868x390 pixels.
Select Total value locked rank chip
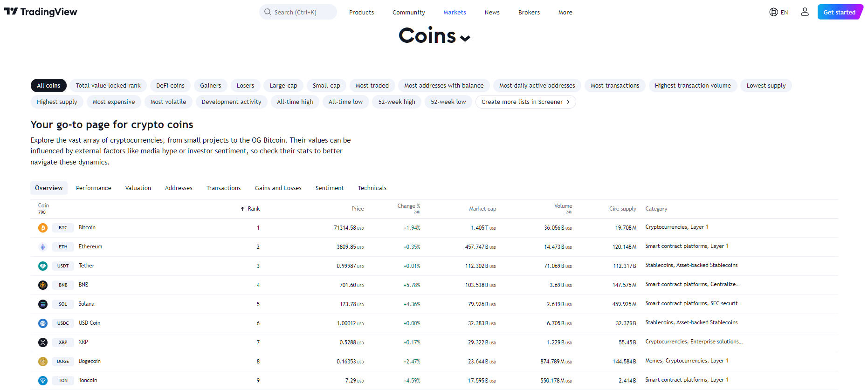point(108,86)
